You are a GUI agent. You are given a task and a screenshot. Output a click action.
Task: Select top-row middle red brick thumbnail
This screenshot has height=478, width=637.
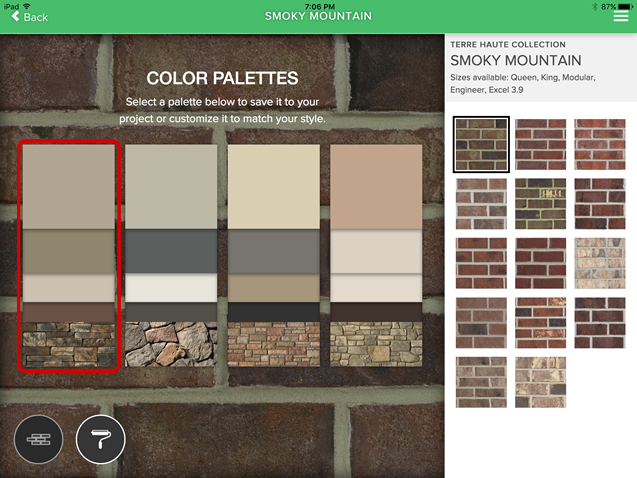point(540,145)
